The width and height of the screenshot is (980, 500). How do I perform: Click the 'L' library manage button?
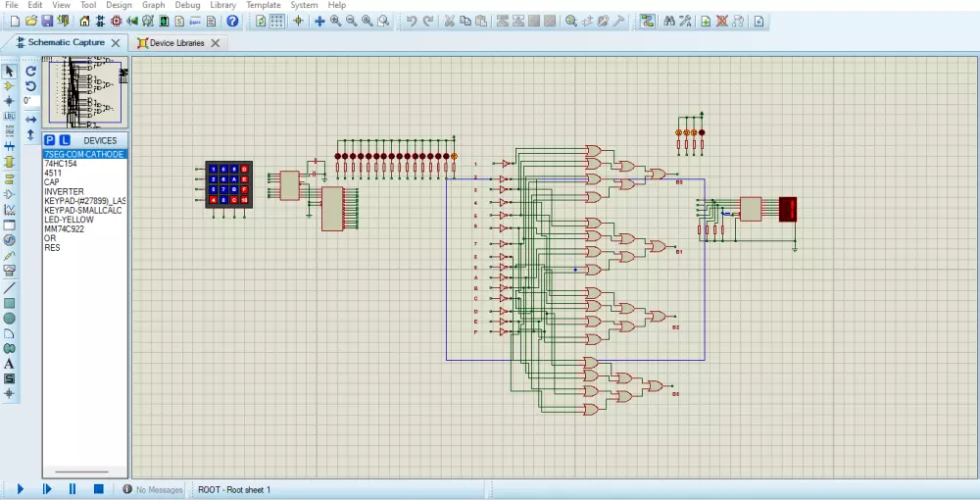pos(65,140)
